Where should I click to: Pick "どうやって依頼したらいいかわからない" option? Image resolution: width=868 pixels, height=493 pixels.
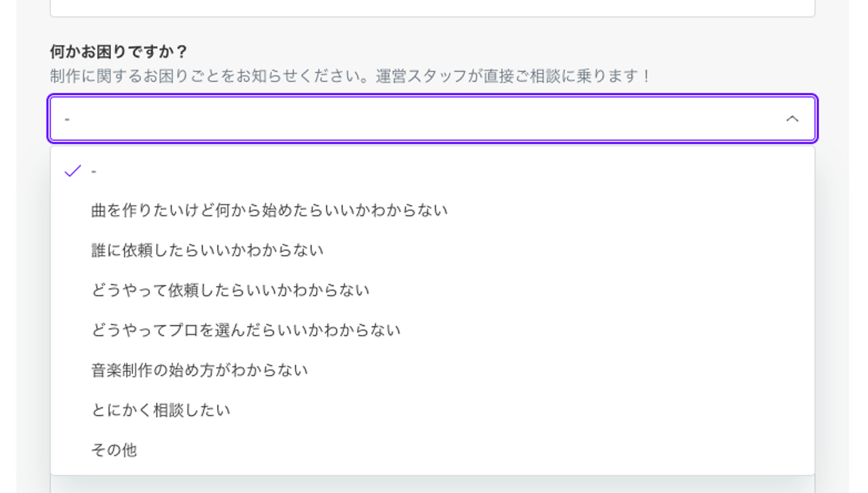pos(230,290)
